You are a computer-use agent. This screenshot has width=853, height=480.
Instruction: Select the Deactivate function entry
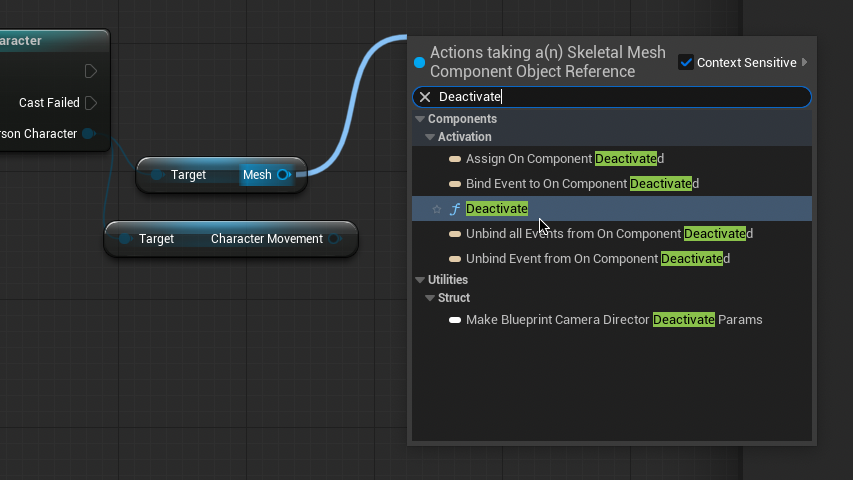(x=497, y=209)
